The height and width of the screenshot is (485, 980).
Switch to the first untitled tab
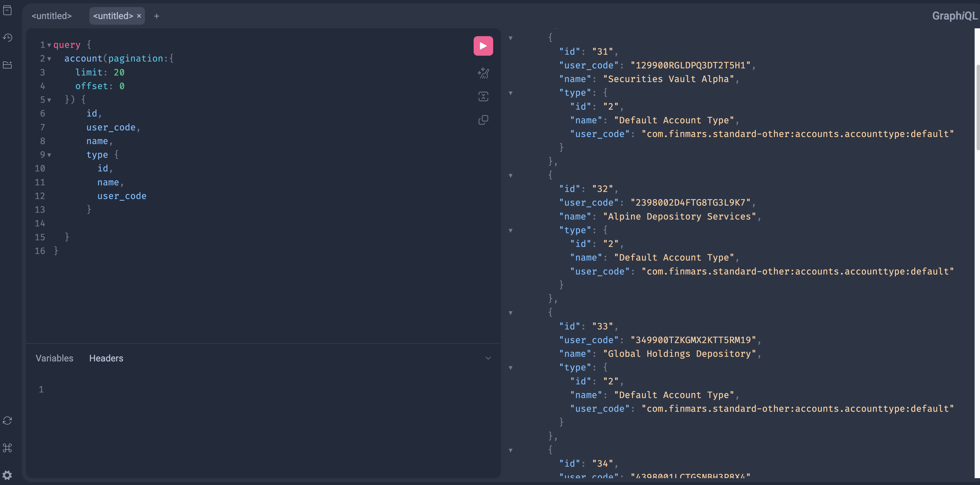52,16
